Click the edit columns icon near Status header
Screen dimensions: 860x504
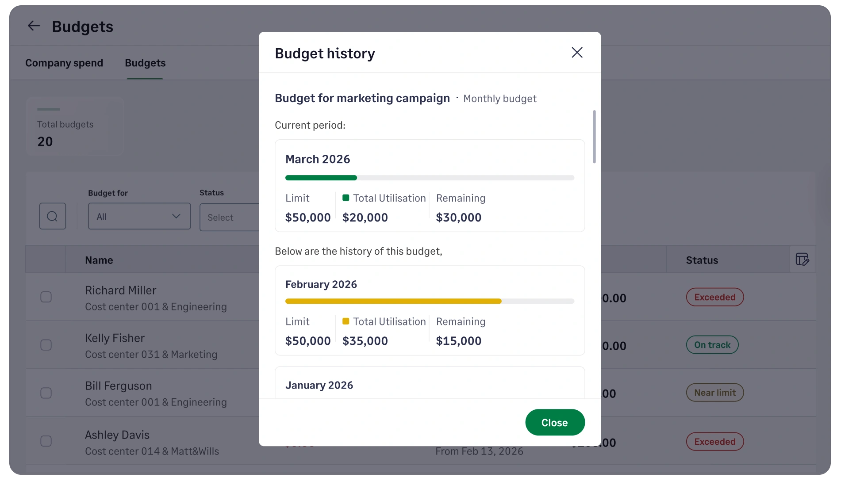tap(802, 260)
